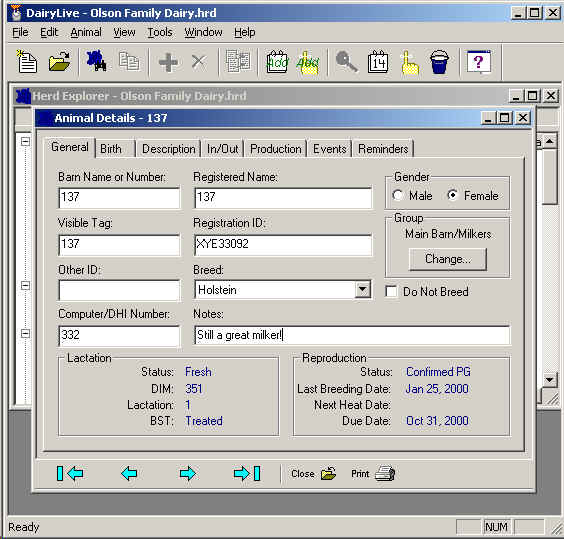Open the View menu
The width and height of the screenshot is (564, 539).
(124, 32)
